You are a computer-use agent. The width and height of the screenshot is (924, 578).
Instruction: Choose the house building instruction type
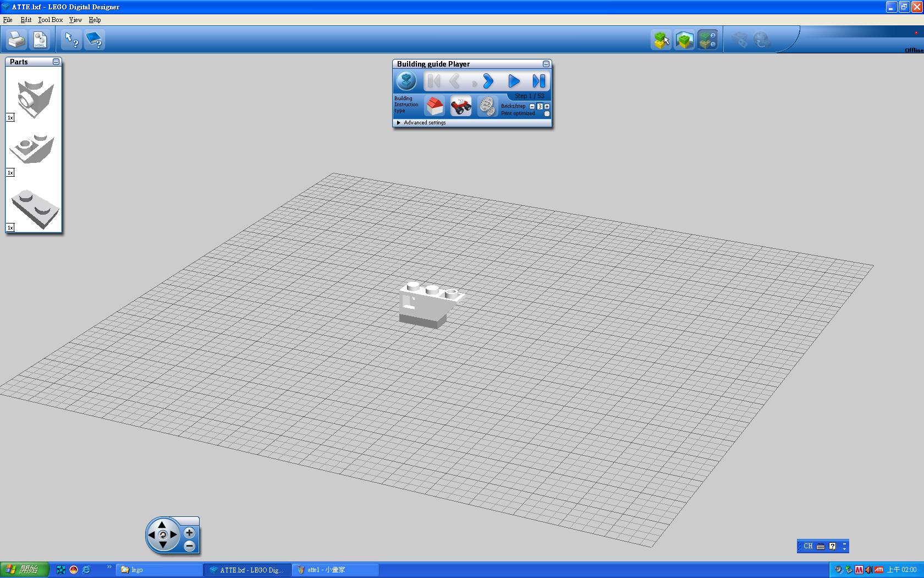[x=435, y=106]
